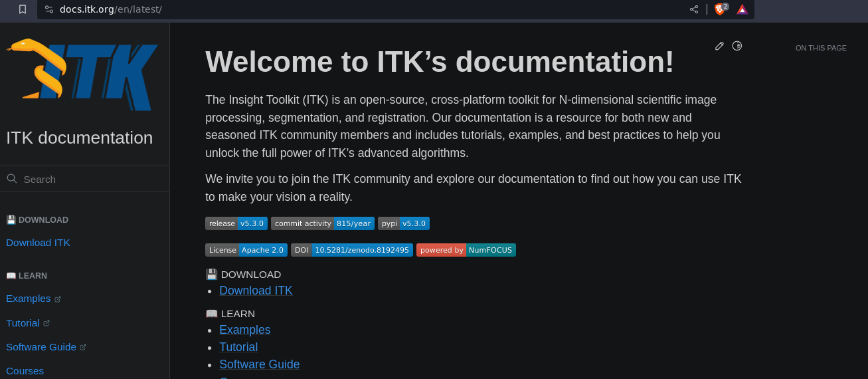Click the search magnifier icon
The image size is (868, 379).
click(x=11, y=178)
